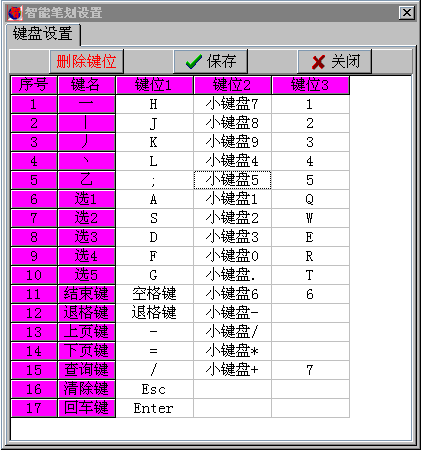Select the Q cell in 键位3 column
Viewport: 422px width, 450px height.
tap(310, 199)
